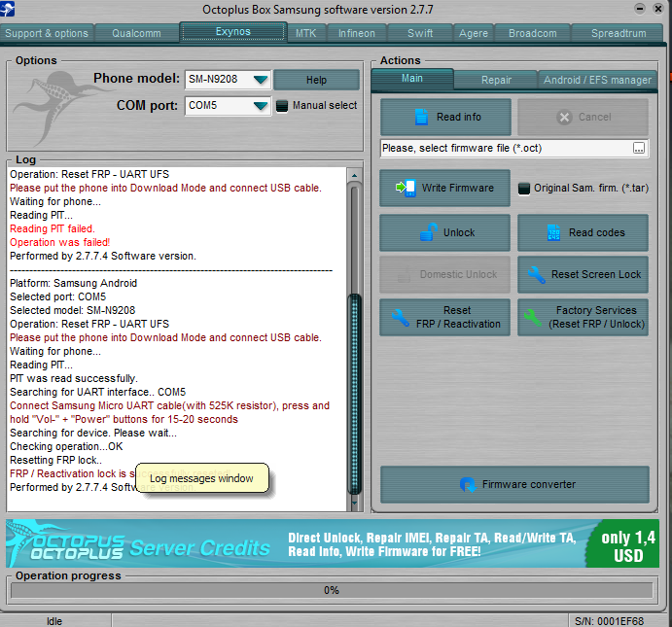Click log line 'Checking operation...OK'
Image resolution: width=672 pixels, height=627 pixels.
pos(66,446)
